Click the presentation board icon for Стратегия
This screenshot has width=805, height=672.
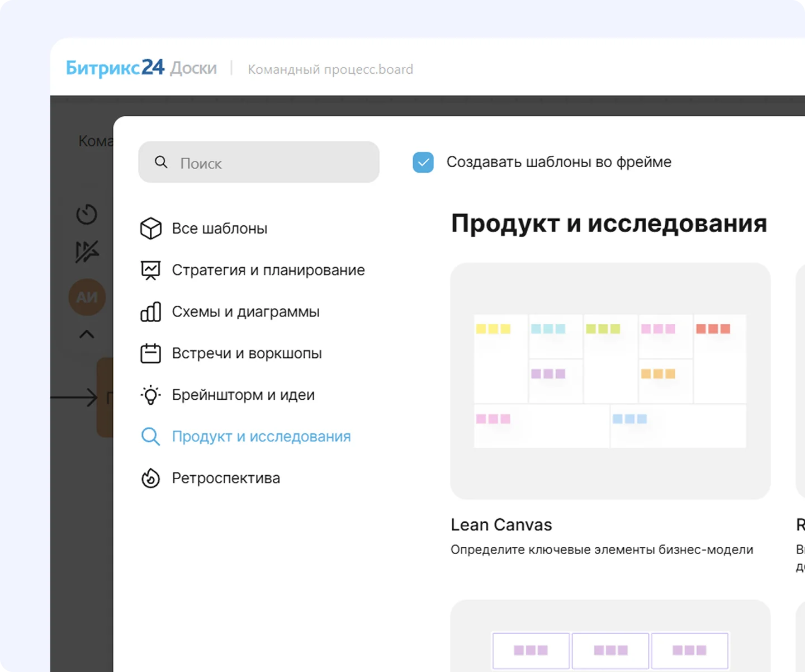pyautogui.click(x=150, y=270)
